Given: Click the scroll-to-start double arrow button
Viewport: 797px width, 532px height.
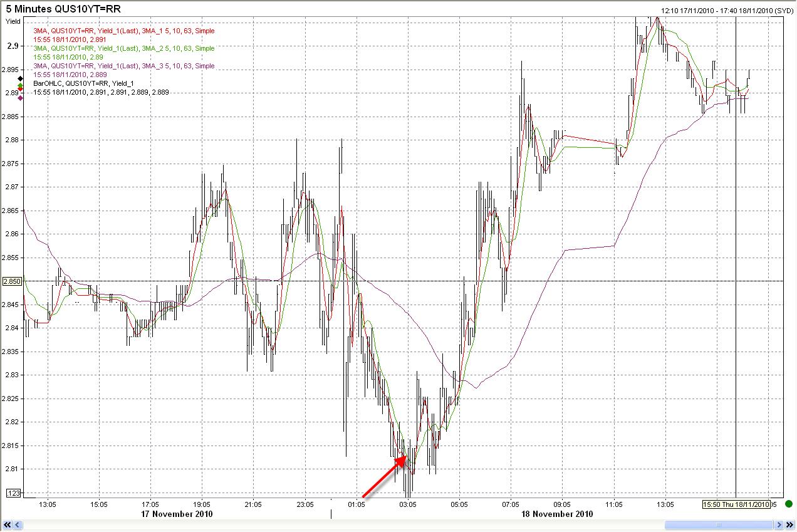Looking at the screenshot, I should tap(7, 525).
